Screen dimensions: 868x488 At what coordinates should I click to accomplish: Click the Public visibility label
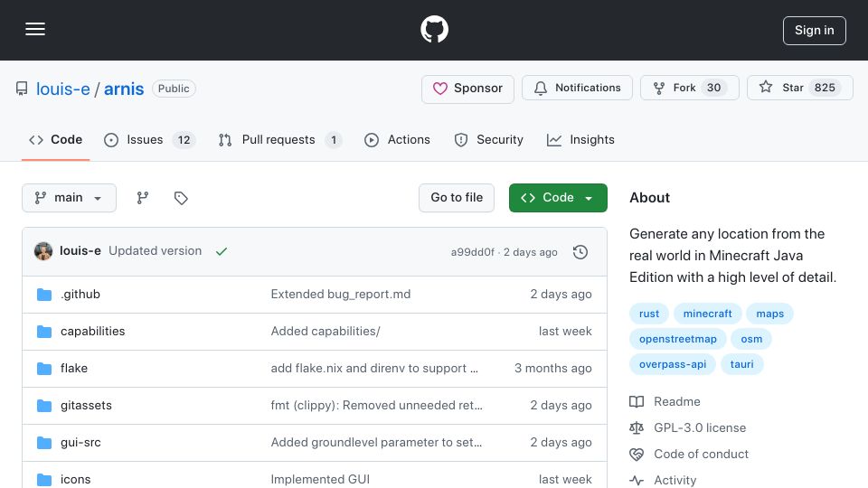click(x=174, y=89)
